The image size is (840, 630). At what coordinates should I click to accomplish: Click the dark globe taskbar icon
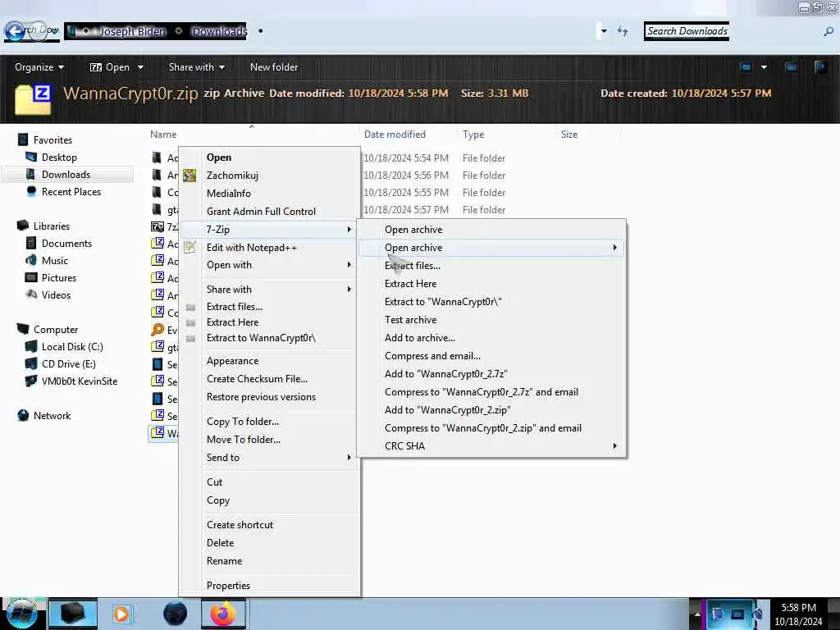[176, 614]
